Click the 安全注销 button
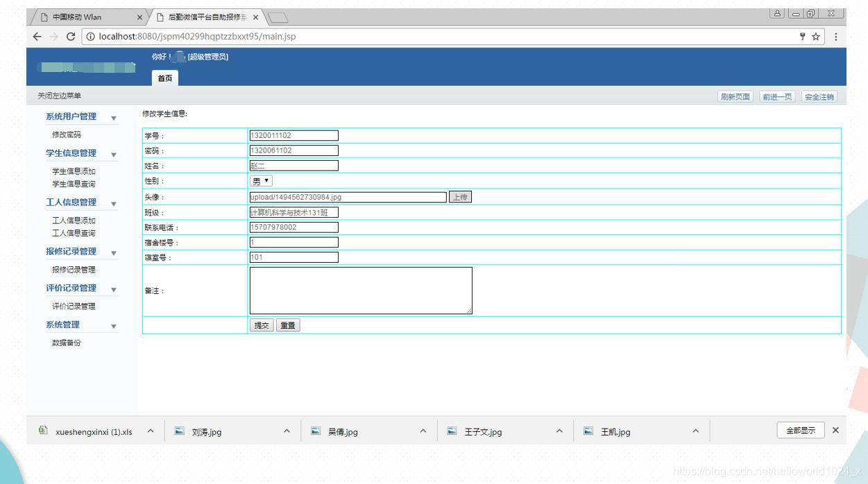 pos(819,97)
